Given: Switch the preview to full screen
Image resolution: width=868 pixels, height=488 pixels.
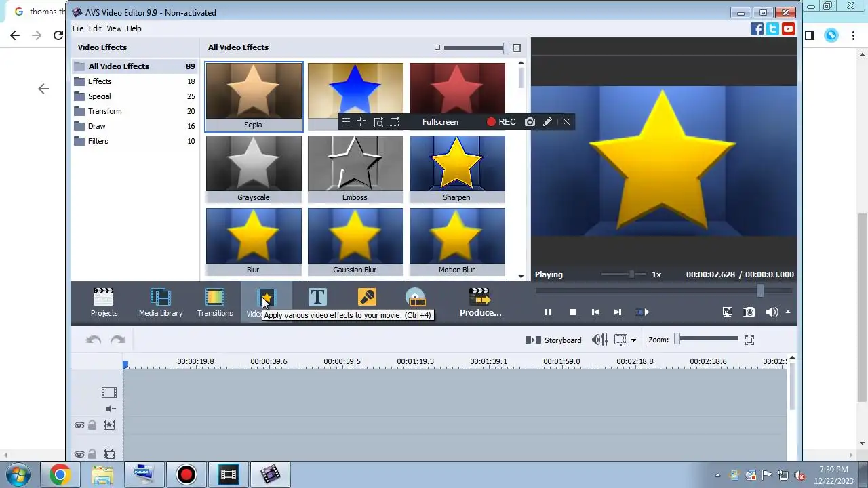Looking at the screenshot, I should click(727, 312).
